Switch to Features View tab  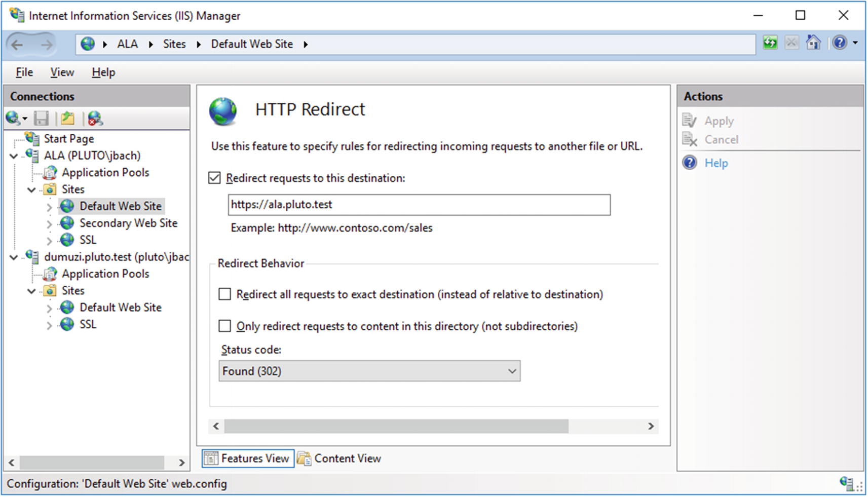click(x=248, y=458)
